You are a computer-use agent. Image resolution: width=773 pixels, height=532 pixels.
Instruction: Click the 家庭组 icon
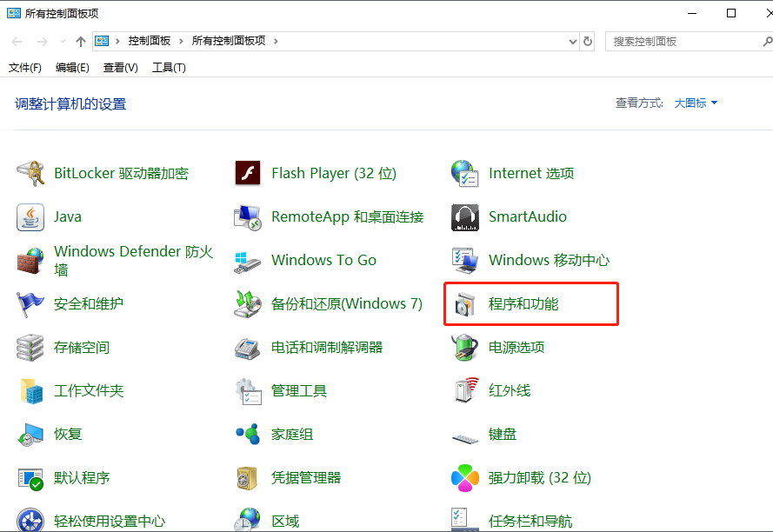coord(248,434)
